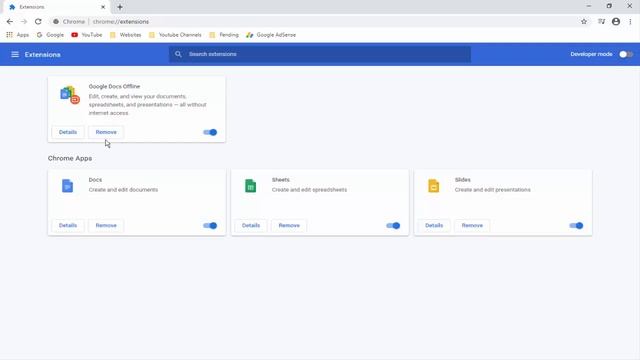This screenshot has width=640, height=360.
Task: Click the Google Docs Offline extension icon
Action: 70,95
